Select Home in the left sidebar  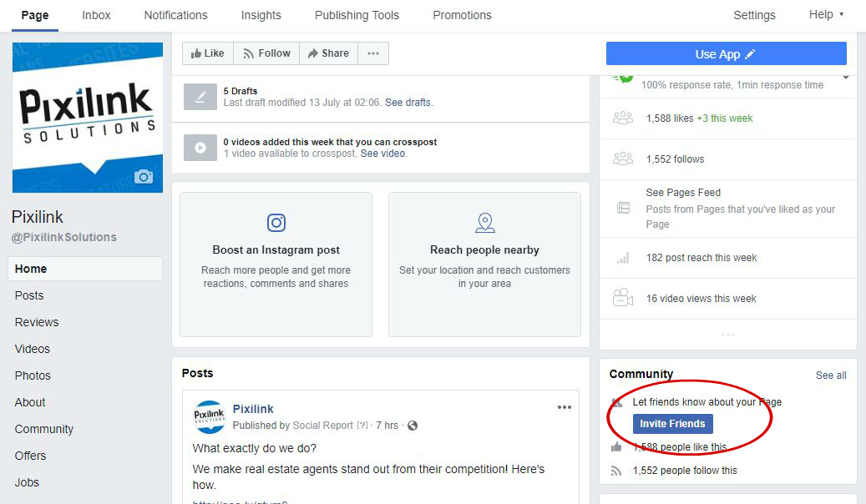click(85, 269)
